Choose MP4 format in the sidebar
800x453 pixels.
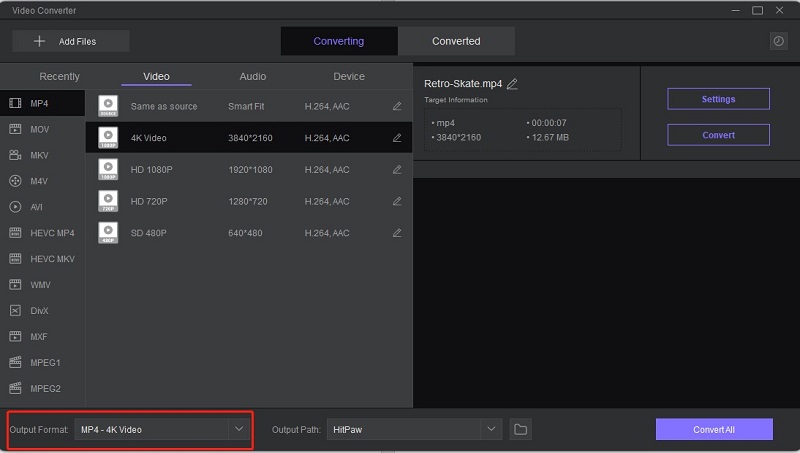42,103
